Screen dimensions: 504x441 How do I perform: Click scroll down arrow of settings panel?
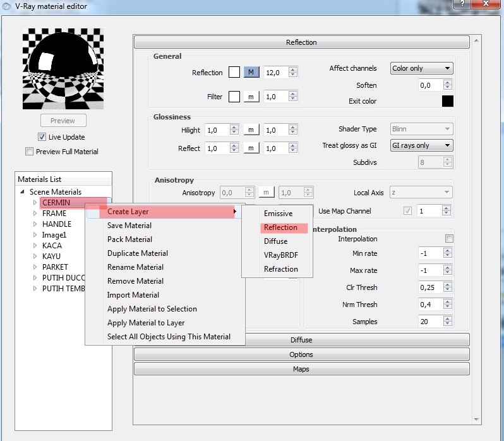476,419
